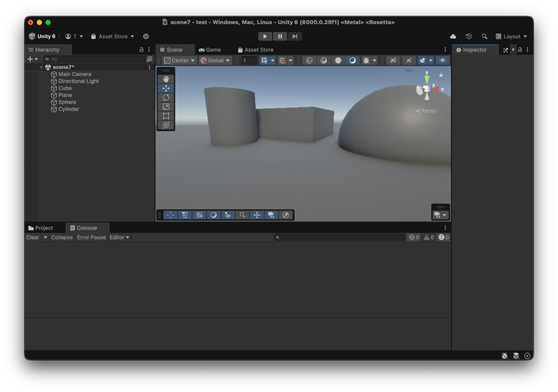Toggle the scene Gizmos visibility eye

pos(442,60)
